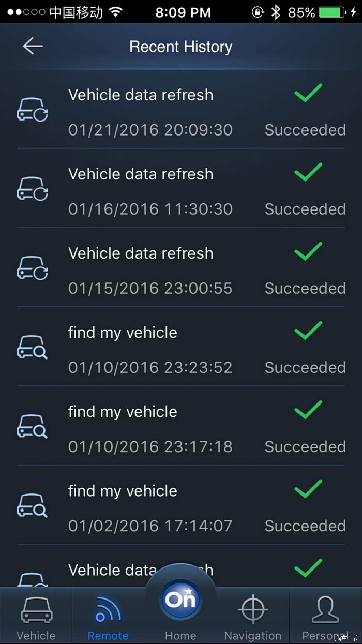Tap find vehicle icon for 23:23:52 entry
The width and height of the screenshot is (362, 644).
click(x=33, y=347)
